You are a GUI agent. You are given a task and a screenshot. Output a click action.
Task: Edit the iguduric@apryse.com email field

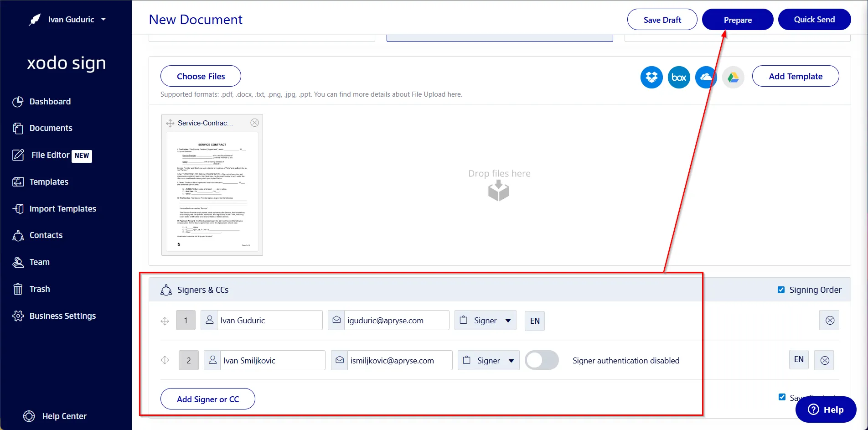tap(396, 320)
